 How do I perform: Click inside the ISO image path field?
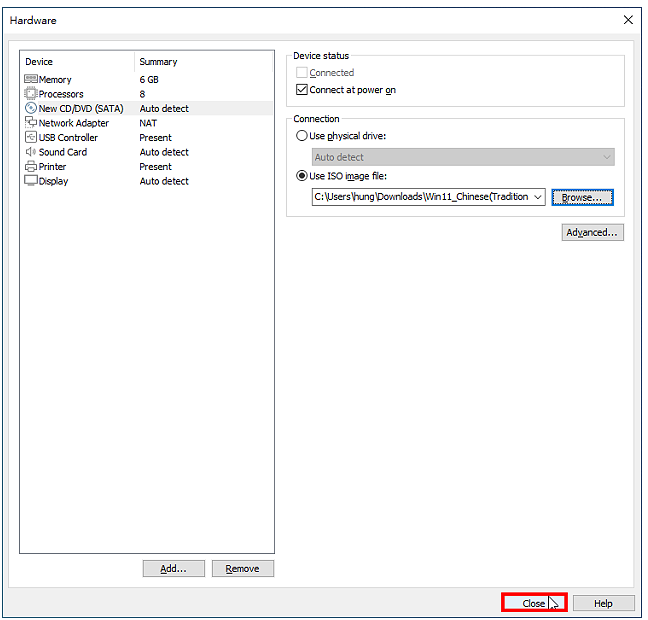tap(422, 197)
